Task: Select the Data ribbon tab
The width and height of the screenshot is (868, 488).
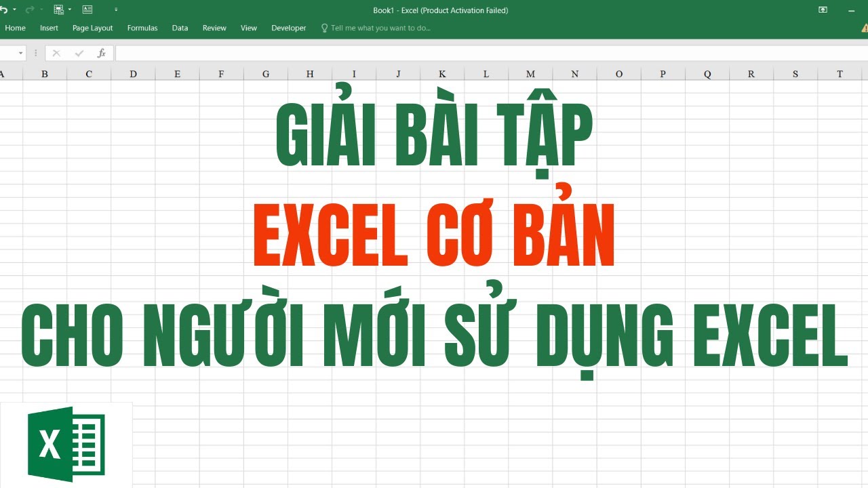Action: click(180, 28)
